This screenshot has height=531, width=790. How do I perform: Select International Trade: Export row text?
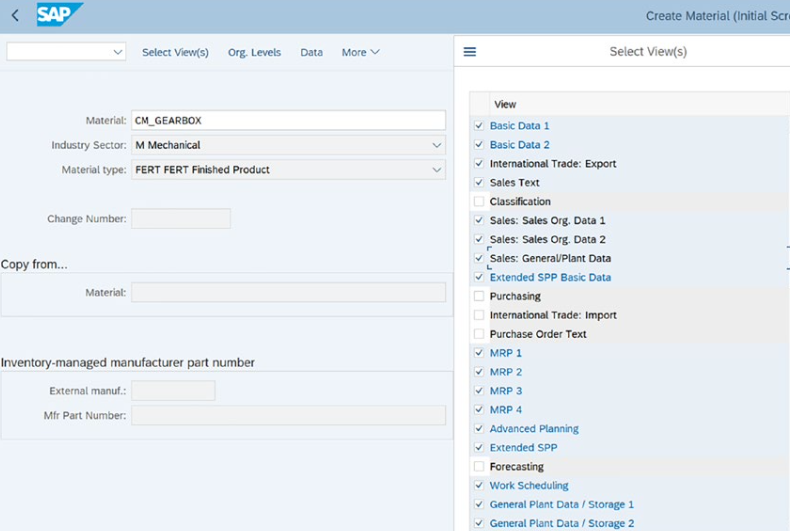point(553,164)
